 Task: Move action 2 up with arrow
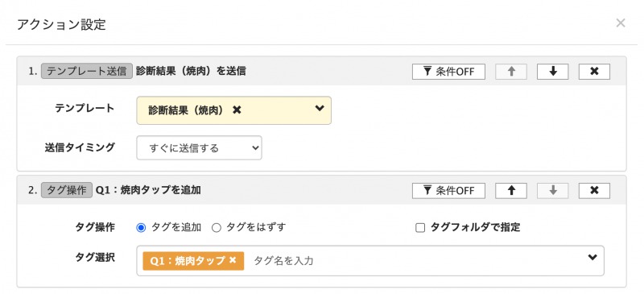511,191
